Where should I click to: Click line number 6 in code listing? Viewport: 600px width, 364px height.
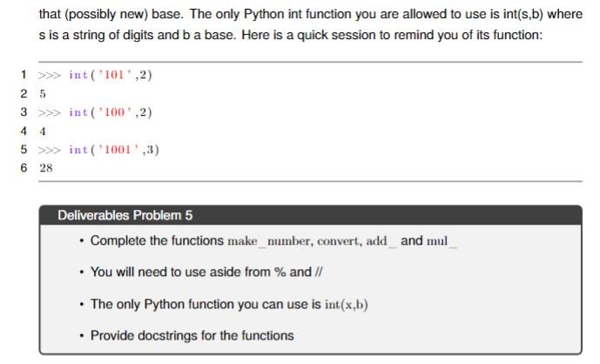point(24,167)
